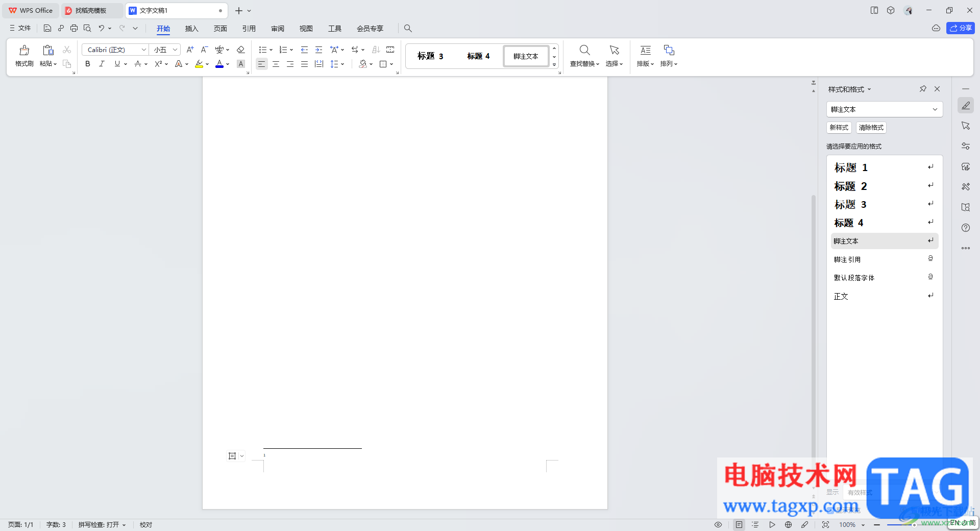Switch to the Page (页面) tab
This screenshot has height=531, width=980.
[220, 29]
